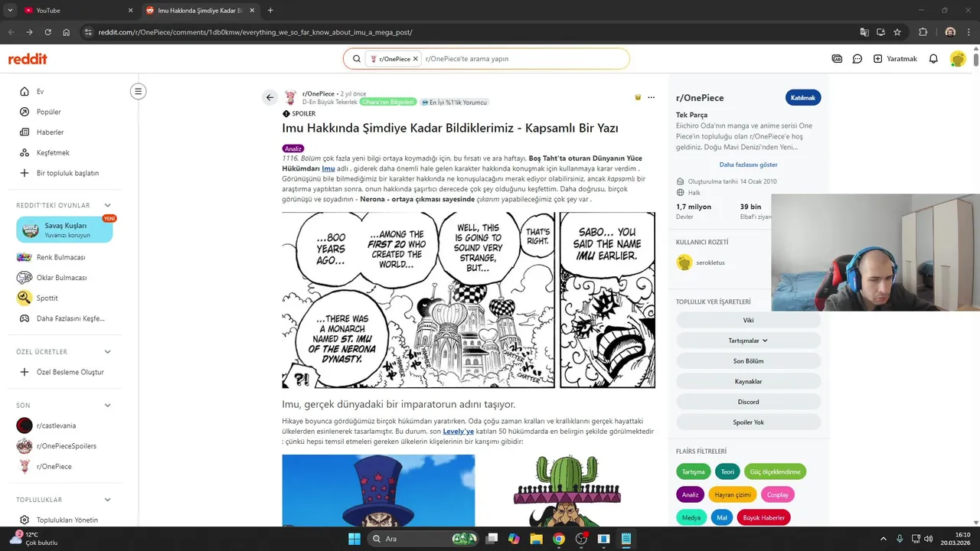Filter by Güç ölçeklendirme flair
Screen dimensions: 980x551
[x=775, y=472]
